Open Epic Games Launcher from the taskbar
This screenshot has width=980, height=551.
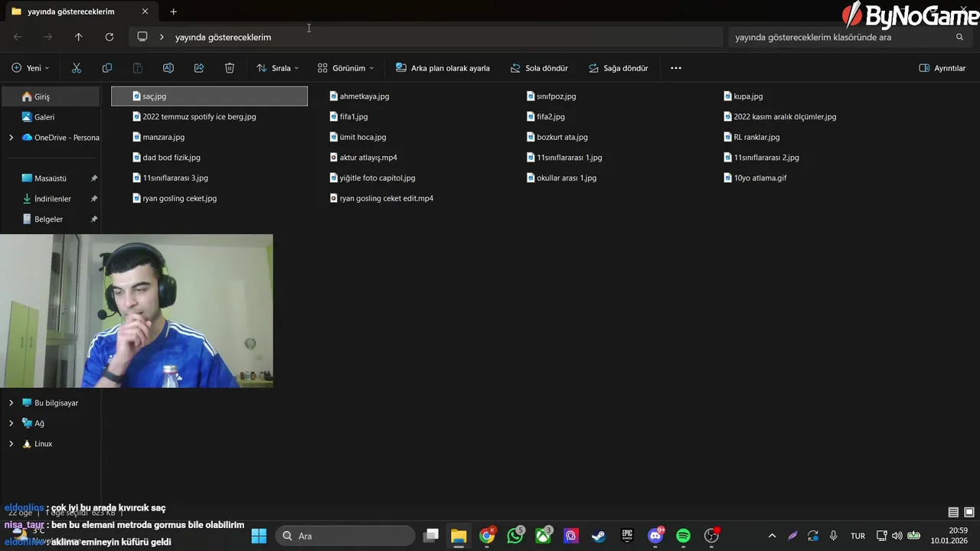[627, 536]
